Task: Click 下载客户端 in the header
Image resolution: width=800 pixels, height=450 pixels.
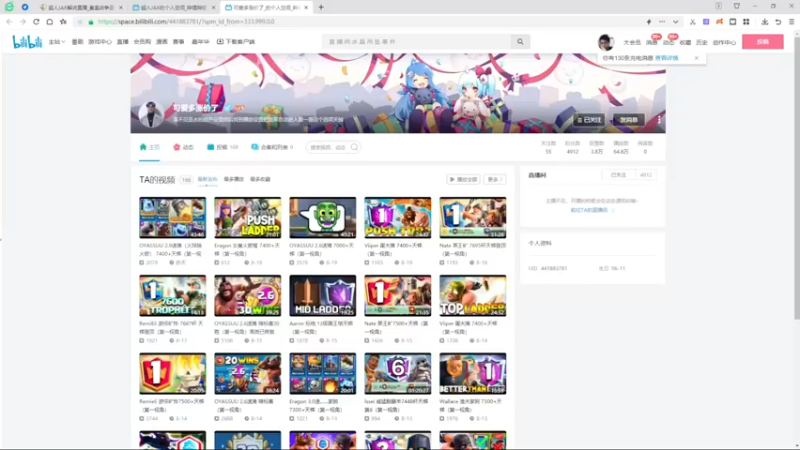Action: pyautogui.click(x=236, y=42)
